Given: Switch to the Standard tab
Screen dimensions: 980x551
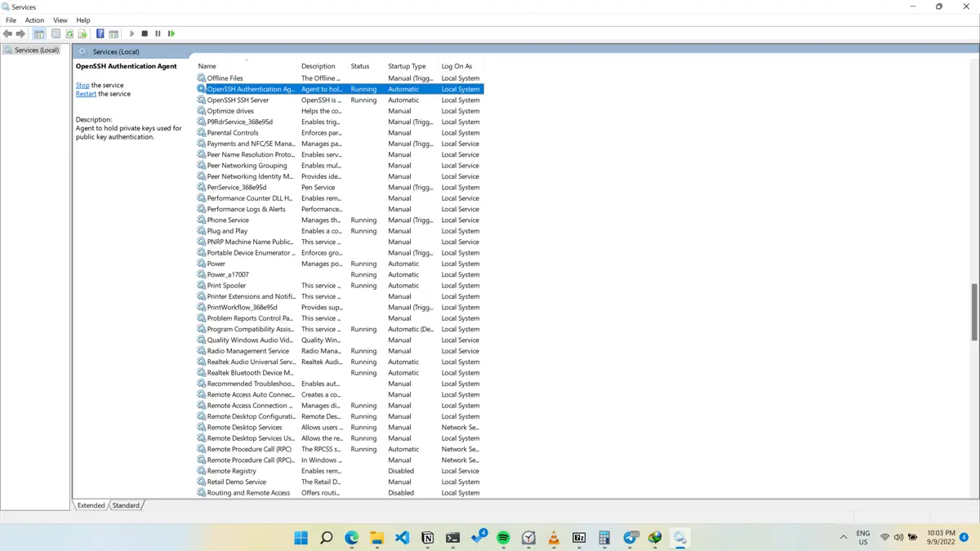Looking at the screenshot, I should tap(126, 505).
